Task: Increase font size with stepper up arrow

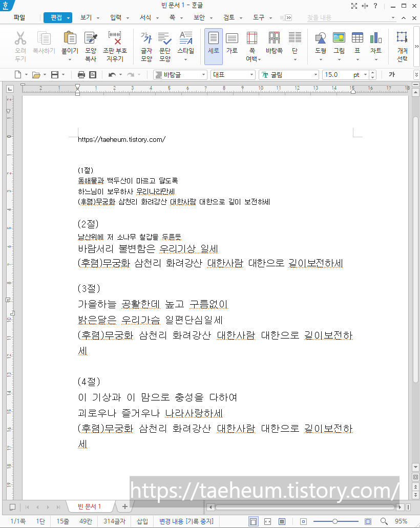Action: [372, 72]
